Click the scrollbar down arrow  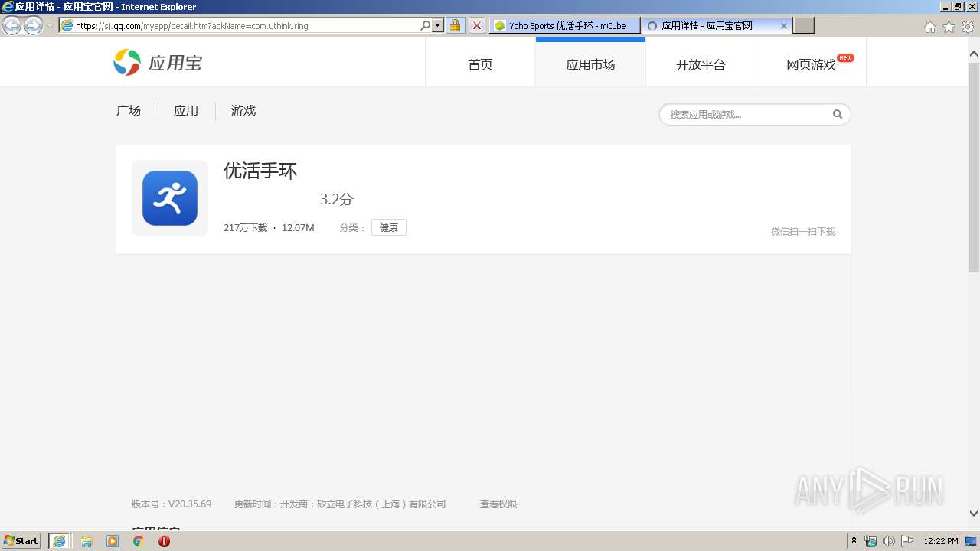pyautogui.click(x=974, y=514)
